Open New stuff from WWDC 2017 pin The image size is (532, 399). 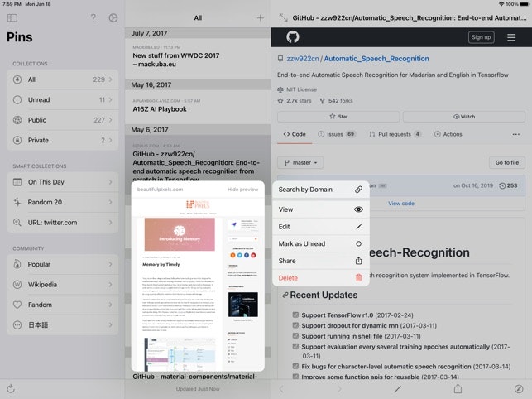click(198, 59)
